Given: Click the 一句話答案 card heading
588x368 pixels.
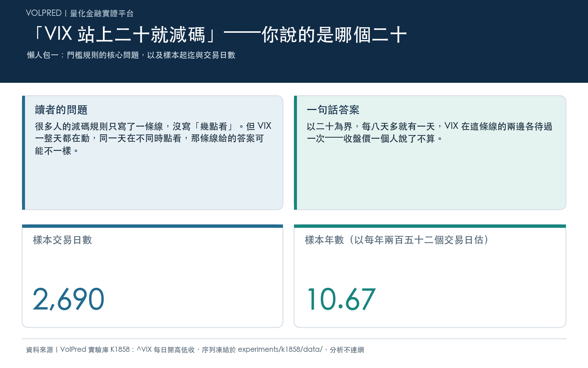Looking at the screenshot, I should click(x=333, y=110).
